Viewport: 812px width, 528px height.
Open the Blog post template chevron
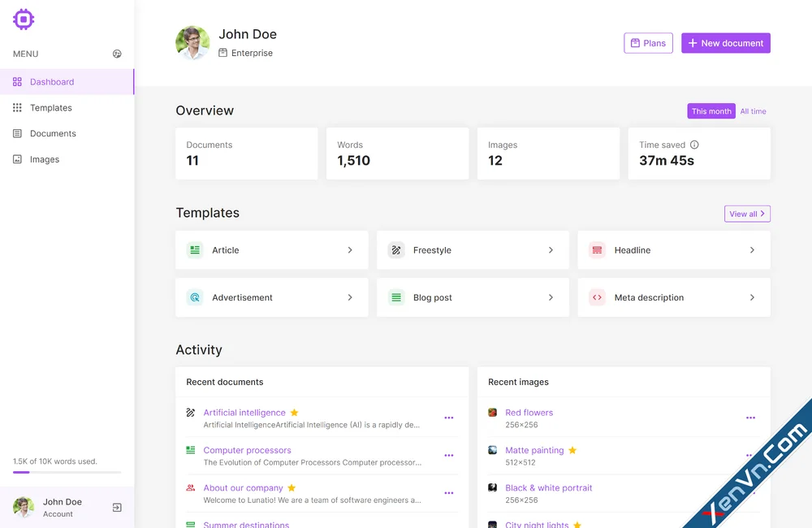click(551, 297)
